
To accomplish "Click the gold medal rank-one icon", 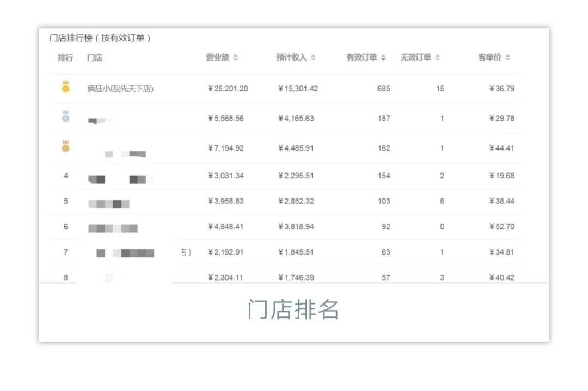I will tap(66, 87).
